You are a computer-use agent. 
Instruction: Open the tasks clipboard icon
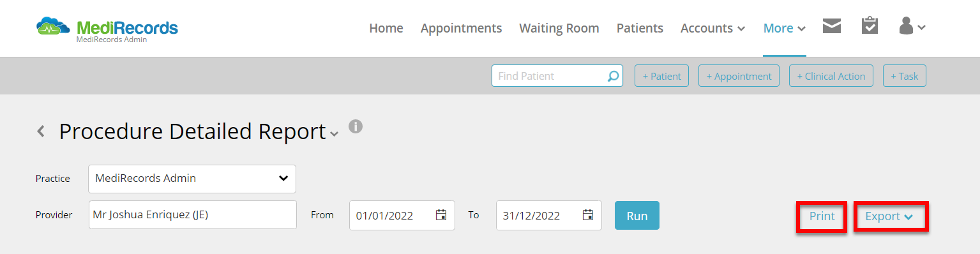click(870, 26)
